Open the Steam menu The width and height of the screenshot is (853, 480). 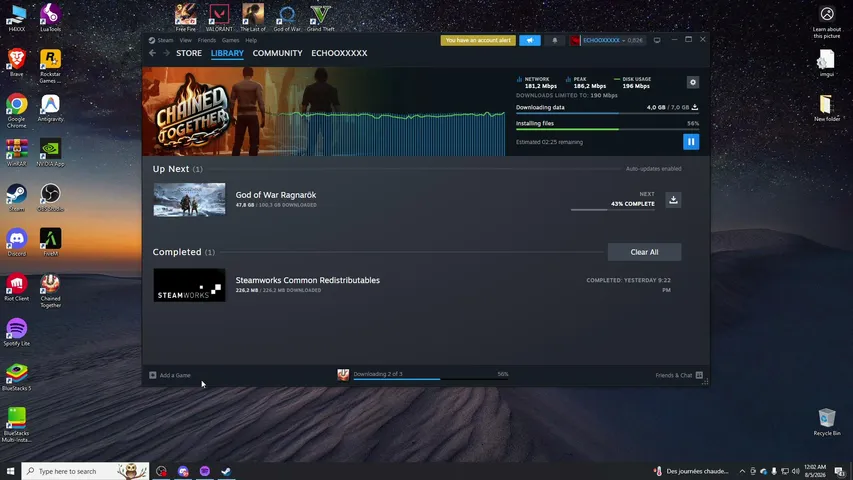click(165, 40)
